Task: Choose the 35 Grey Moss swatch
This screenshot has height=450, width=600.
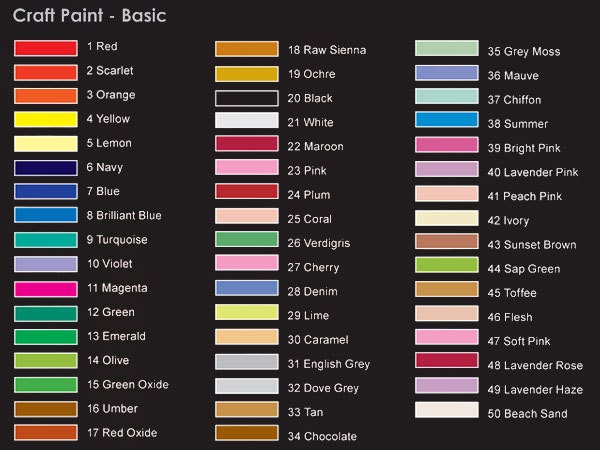Action: [x=447, y=48]
